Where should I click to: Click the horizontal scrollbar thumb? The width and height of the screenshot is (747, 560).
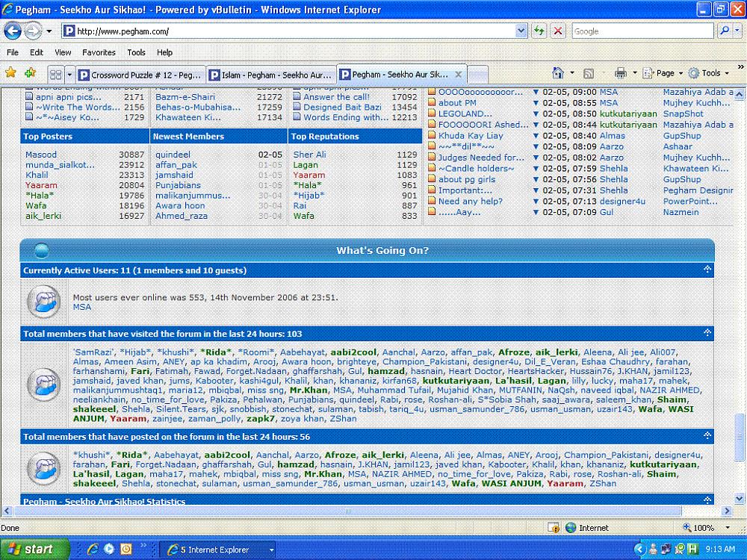tap(348, 511)
